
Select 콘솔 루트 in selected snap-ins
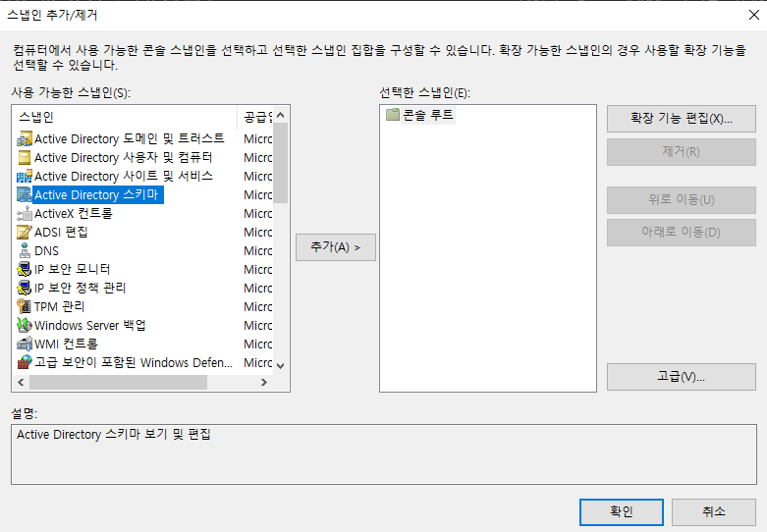pyautogui.click(x=428, y=115)
